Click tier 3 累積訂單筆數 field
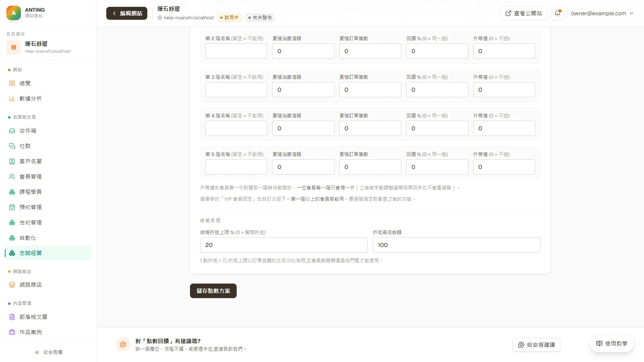 point(370,90)
